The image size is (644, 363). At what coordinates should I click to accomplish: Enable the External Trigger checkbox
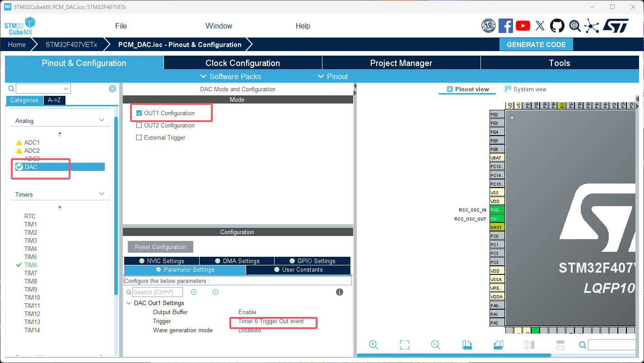[139, 137]
